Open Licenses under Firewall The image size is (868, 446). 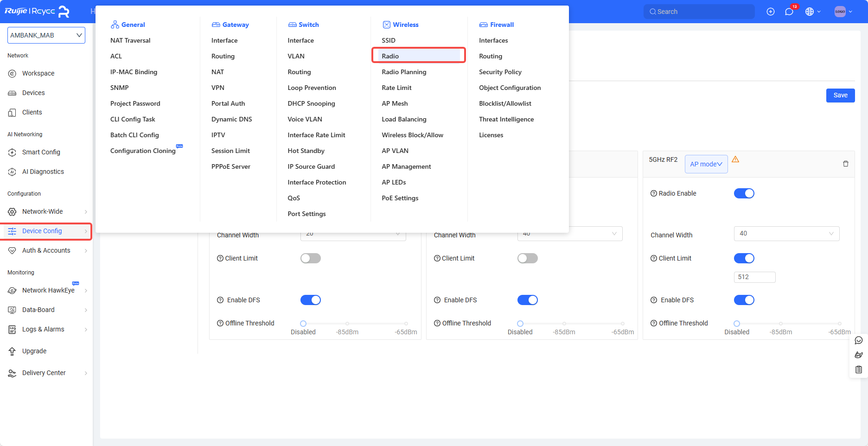tap(491, 135)
